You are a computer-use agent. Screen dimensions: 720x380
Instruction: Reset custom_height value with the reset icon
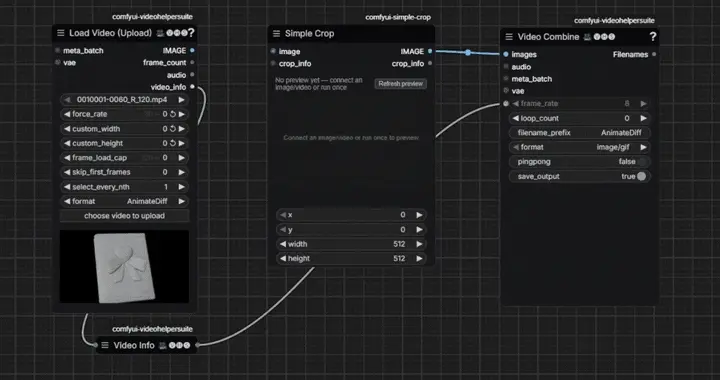(173, 143)
